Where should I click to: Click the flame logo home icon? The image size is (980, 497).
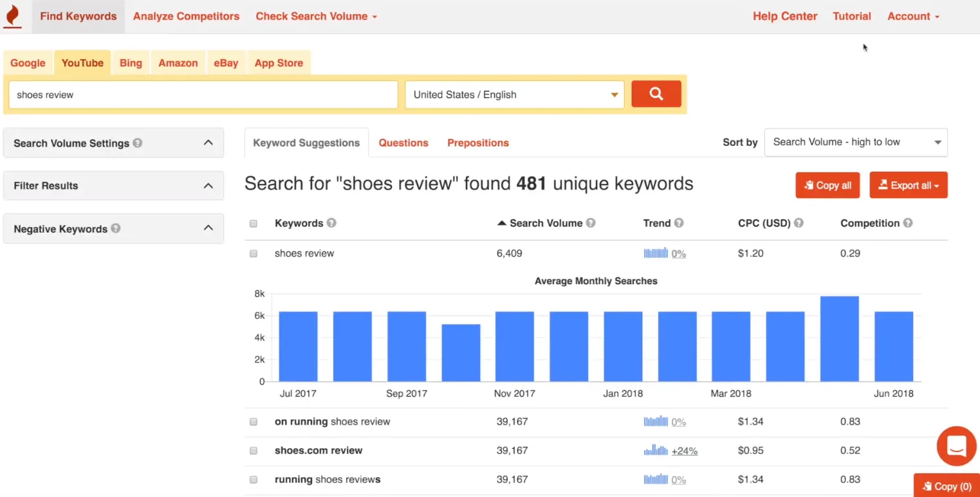[x=13, y=16]
